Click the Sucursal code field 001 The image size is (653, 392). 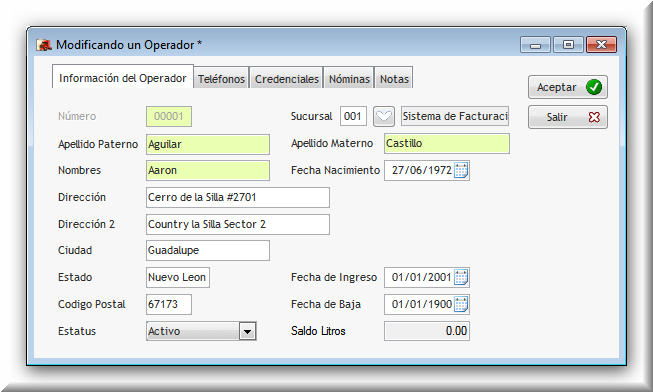coord(353,116)
